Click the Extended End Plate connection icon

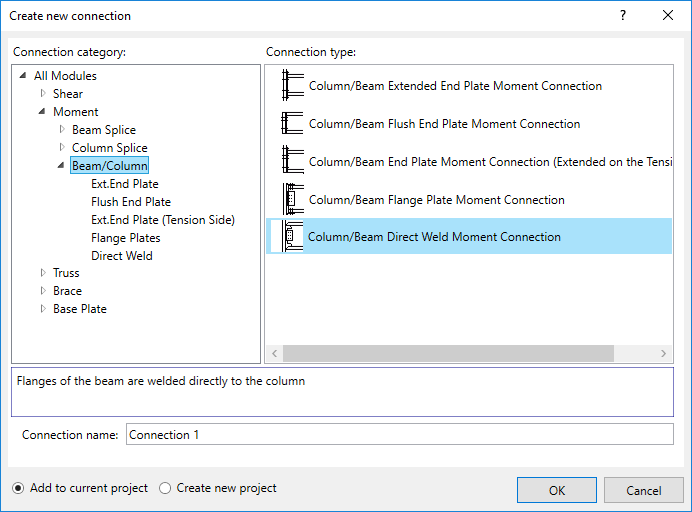(x=293, y=86)
